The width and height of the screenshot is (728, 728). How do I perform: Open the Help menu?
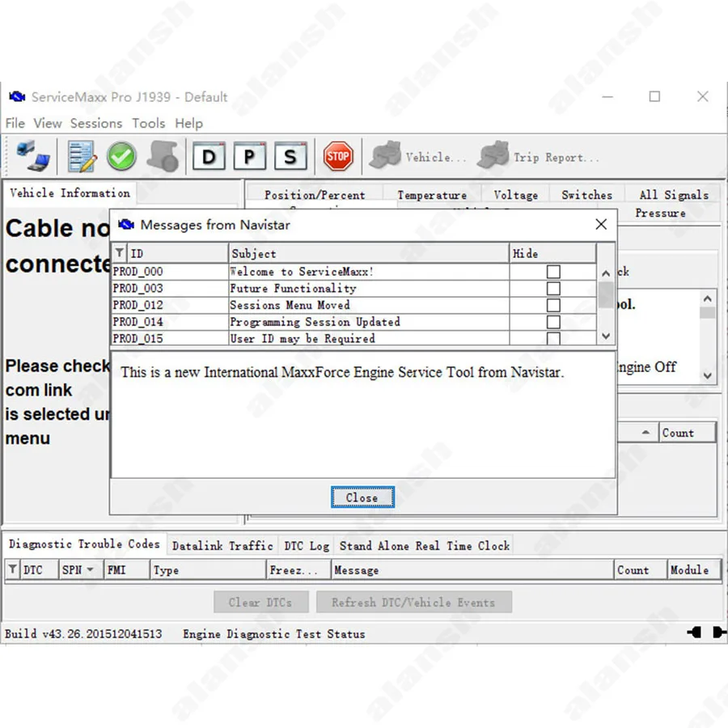tap(188, 123)
